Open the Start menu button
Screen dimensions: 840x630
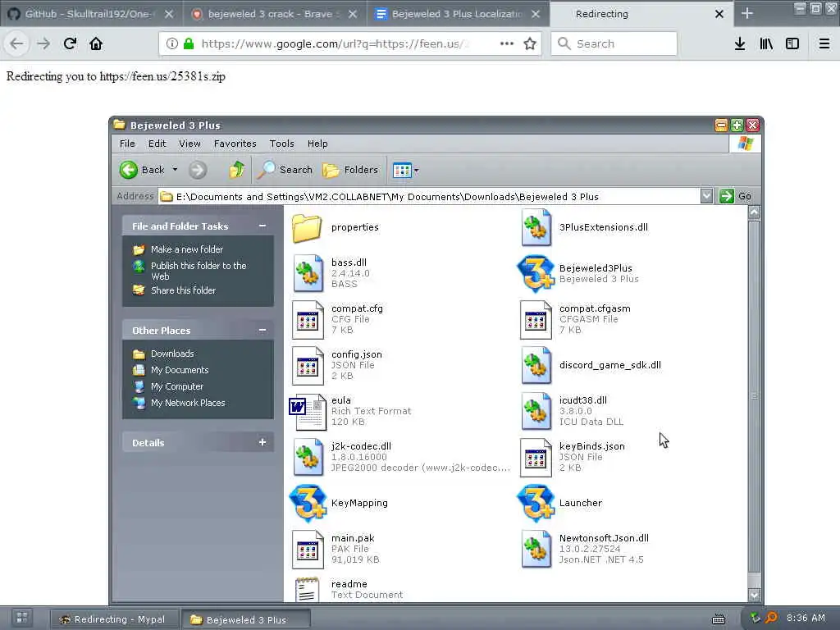click(x=21, y=619)
